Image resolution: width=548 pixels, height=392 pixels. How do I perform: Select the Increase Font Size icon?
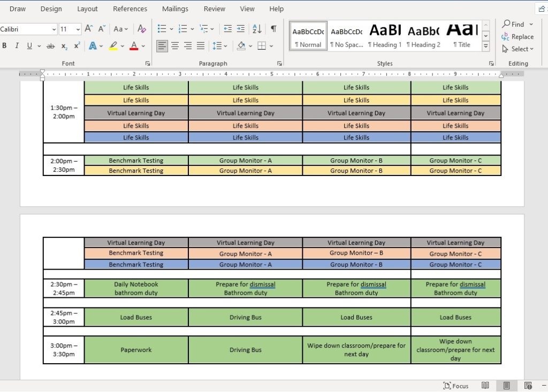click(88, 29)
